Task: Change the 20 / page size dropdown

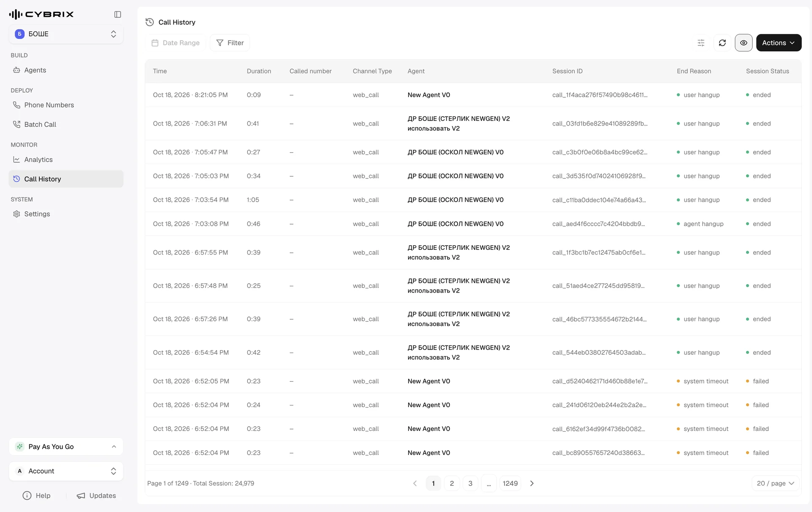Action: point(775,483)
